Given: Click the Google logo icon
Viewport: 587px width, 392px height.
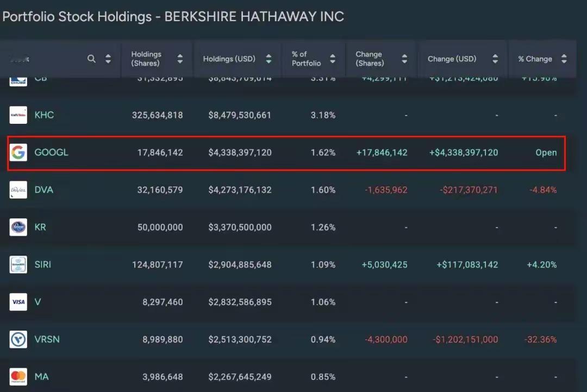Looking at the screenshot, I should click(18, 152).
